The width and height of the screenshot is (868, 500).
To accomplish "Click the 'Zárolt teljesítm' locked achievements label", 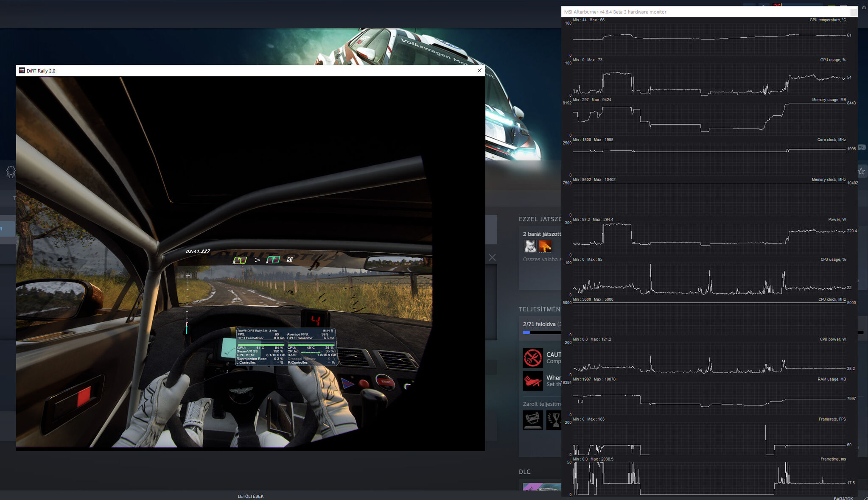I will [542, 404].
